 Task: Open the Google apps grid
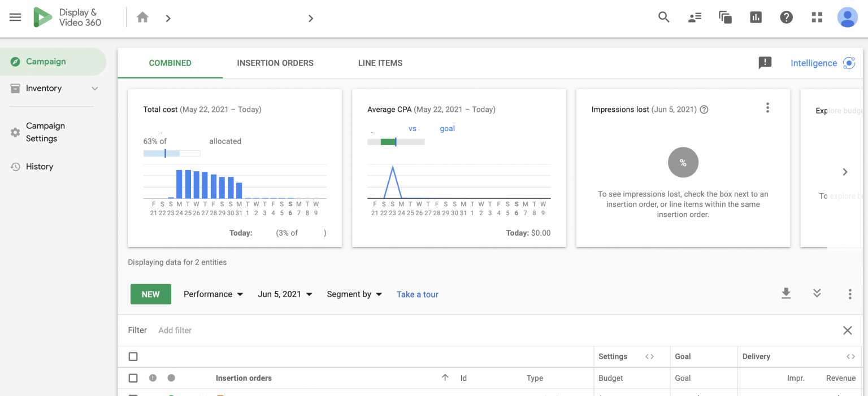817,18
